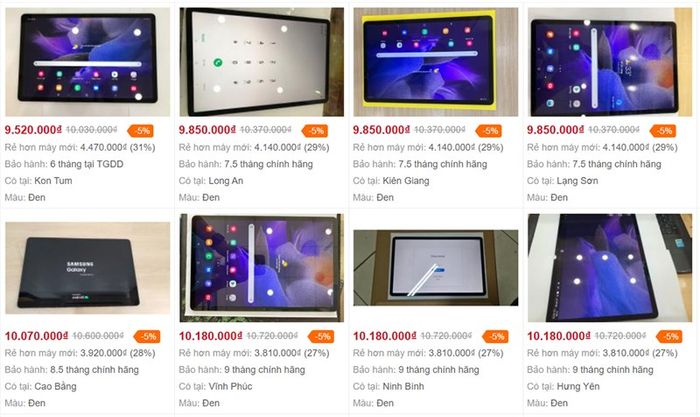The image size is (700, 417).
Task: Open the Kon Tum tablet product photo
Action: (x=88, y=62)
